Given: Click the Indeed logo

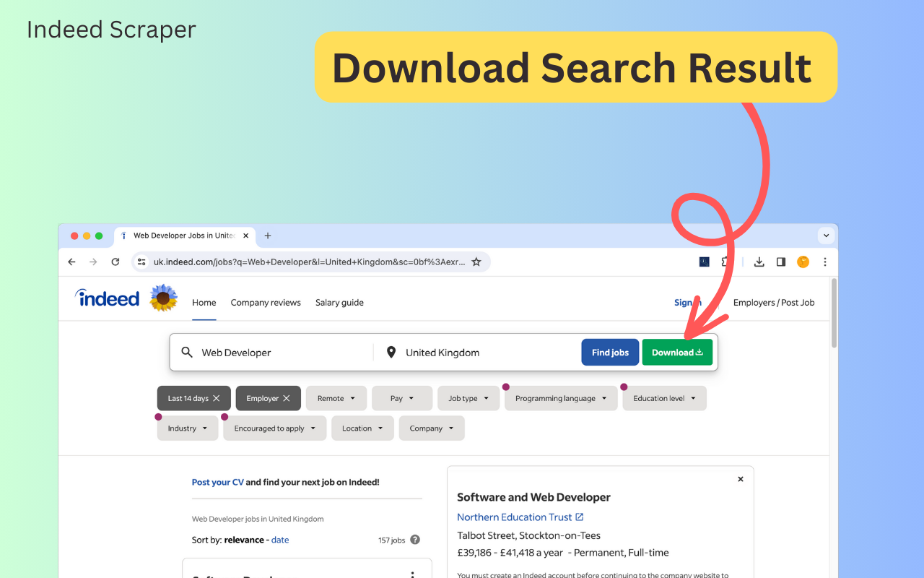Looking at the screenshot, I should click(x=107, y=298).
